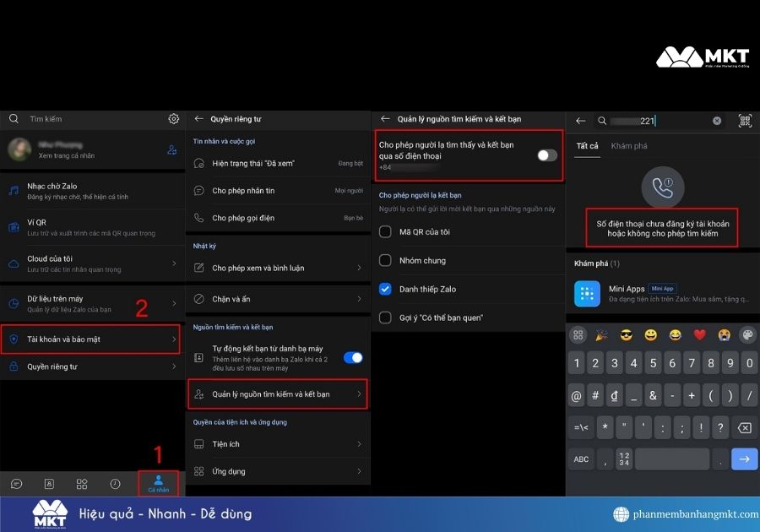Clear search text with the X icon
760x532 pixels.
point(717,121)
